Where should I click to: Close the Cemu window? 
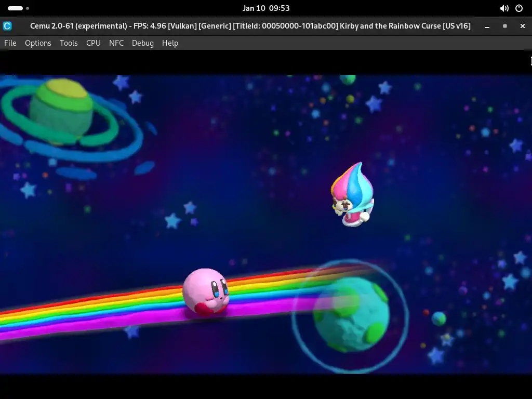[x=523, y=26]
